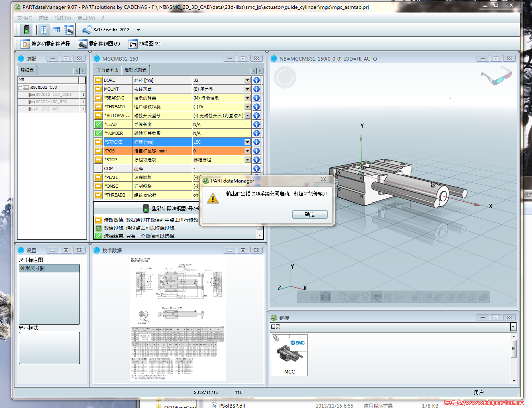
Task: Open the 目录 dropdown in 链接 panel
Action: click(513, 327)
